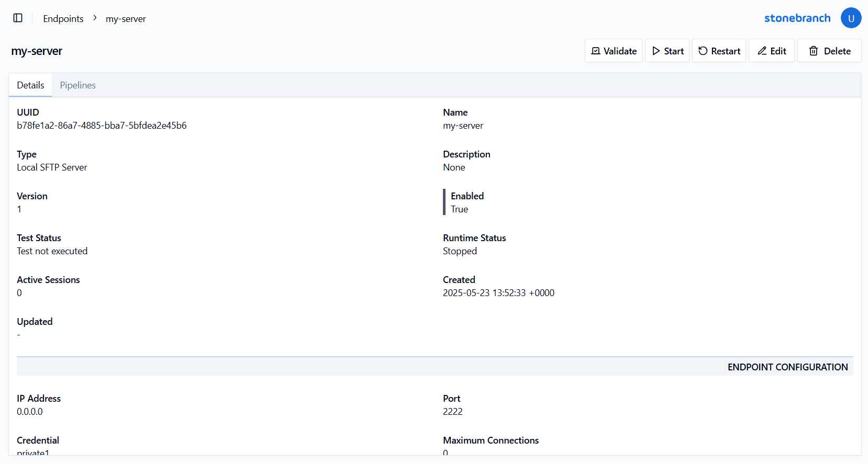Screen dimensions: 868x464
Task: Delete the endpoint with trash button
Action: (x=829, y=51)
